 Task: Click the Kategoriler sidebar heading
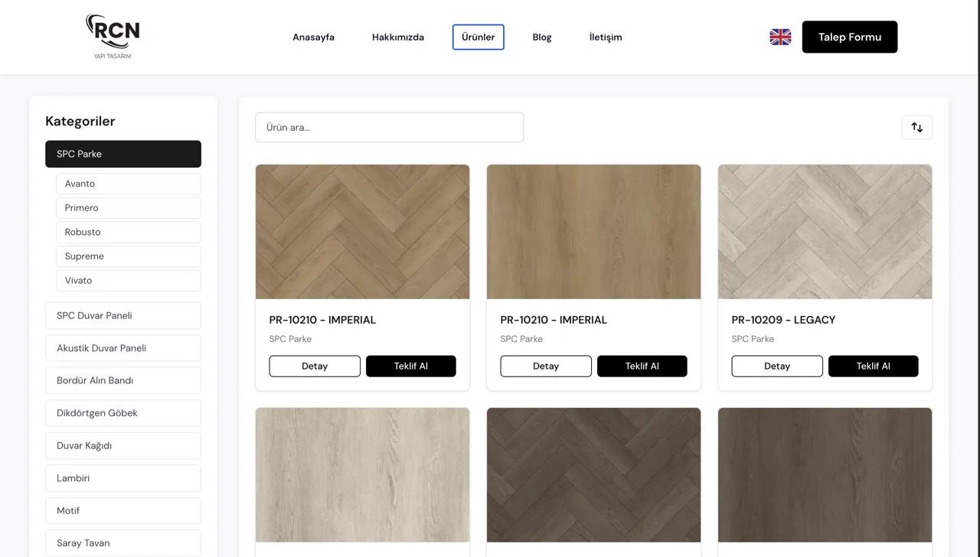pos(80,121)
